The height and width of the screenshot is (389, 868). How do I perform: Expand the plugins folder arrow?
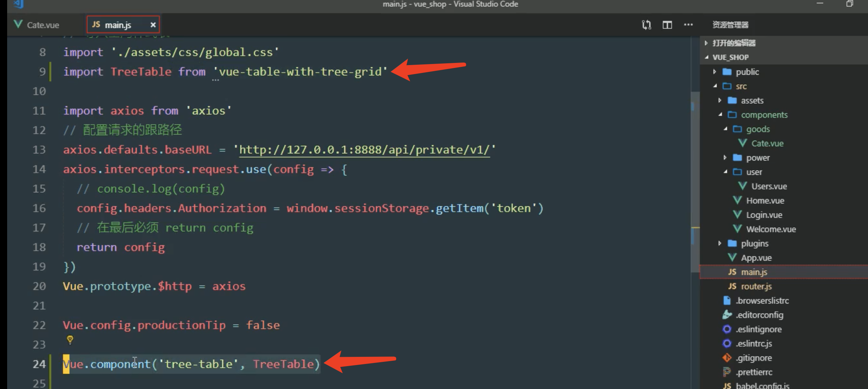point(720,243)
